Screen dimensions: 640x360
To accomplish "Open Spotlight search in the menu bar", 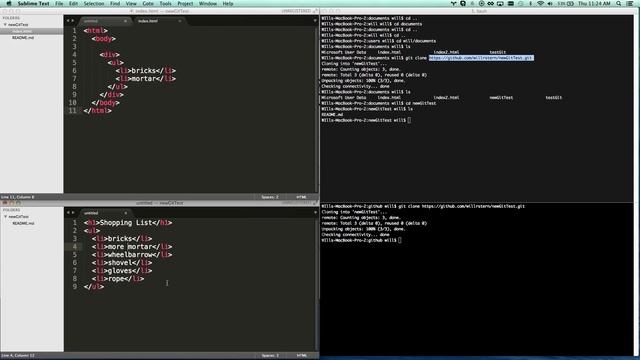I will 619,3.
